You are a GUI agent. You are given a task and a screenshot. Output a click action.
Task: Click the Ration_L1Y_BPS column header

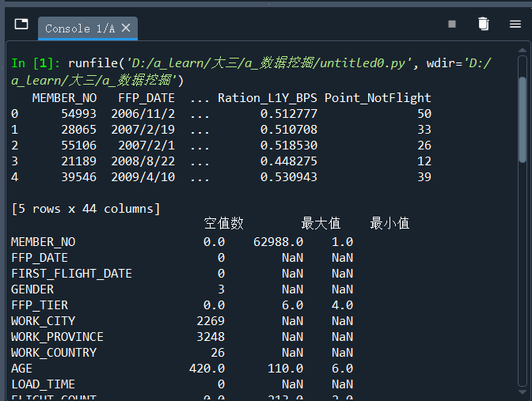(268, 98)
